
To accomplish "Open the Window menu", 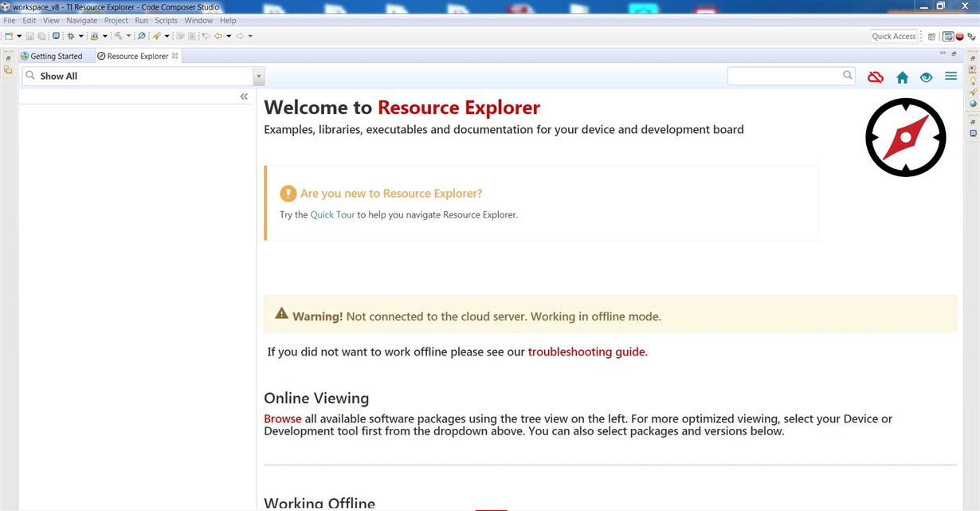I will [198, 21].
